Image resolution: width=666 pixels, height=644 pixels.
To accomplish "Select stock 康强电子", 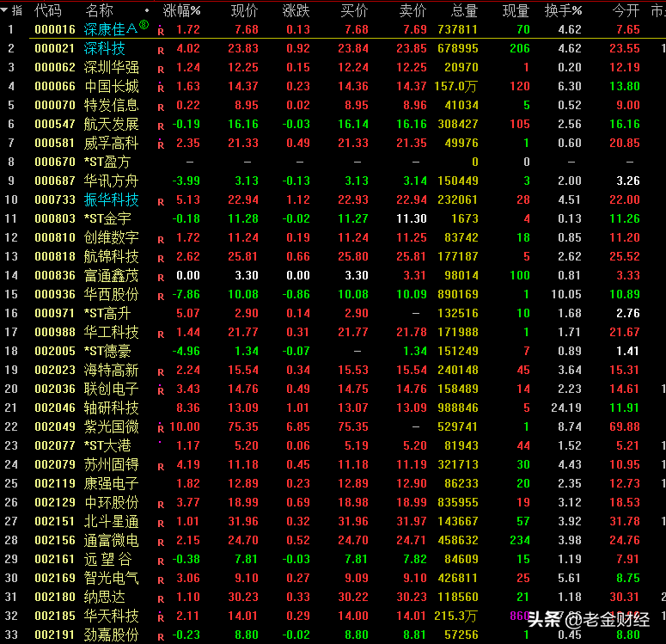I will tap(111, 483).
